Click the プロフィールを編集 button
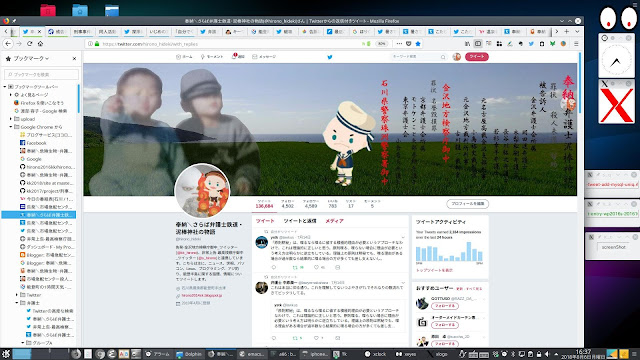The width and height of the screenshot is (640, 360). click(467, 203)
